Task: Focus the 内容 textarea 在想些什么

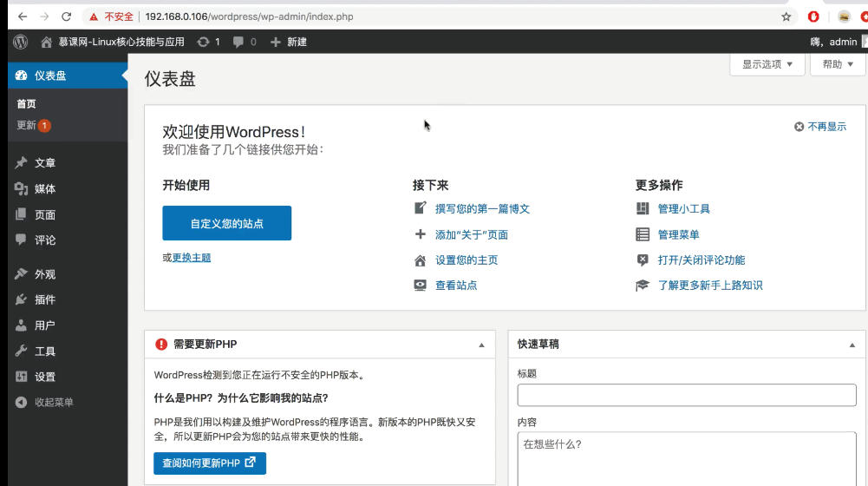Action: point(687,459)
